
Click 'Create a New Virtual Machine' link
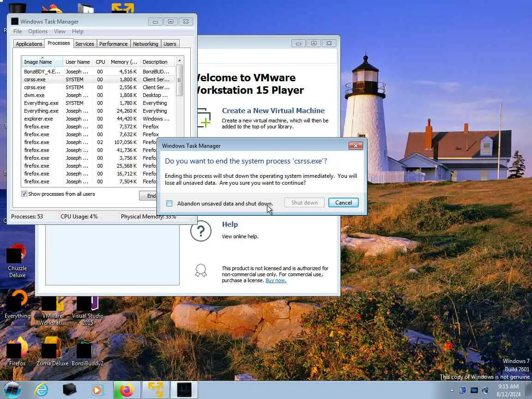(x=273, y=111)
